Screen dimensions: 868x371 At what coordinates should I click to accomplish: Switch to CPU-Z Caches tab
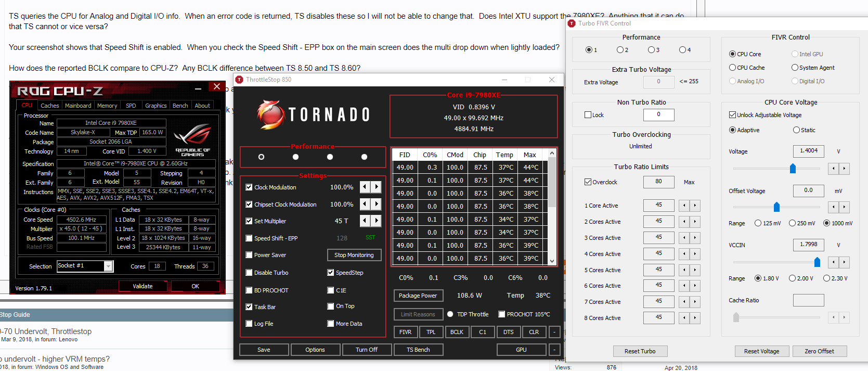point(50,106)
